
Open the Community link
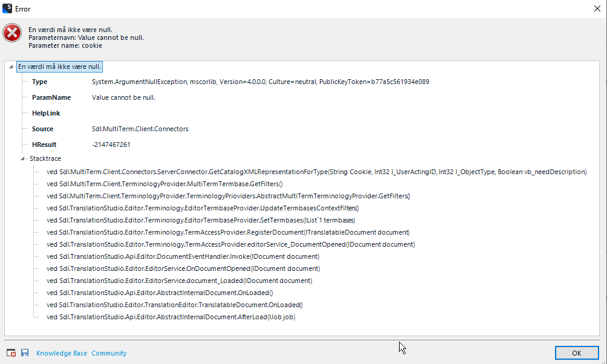point(109,353)
